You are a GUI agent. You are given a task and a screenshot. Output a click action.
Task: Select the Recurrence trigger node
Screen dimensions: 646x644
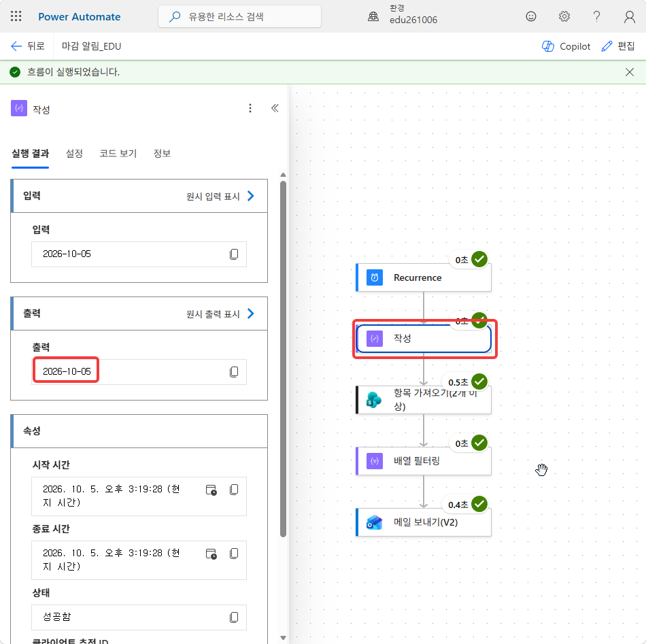point(424,277)
